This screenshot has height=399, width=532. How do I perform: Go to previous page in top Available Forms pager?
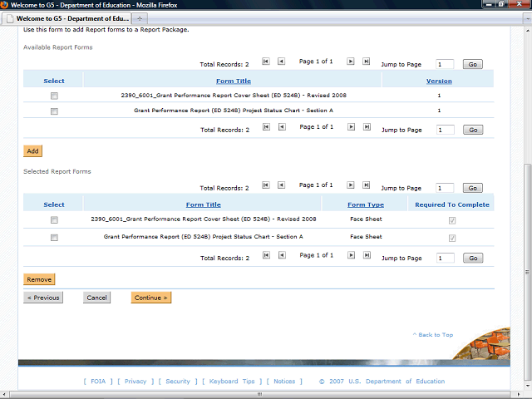281,62
